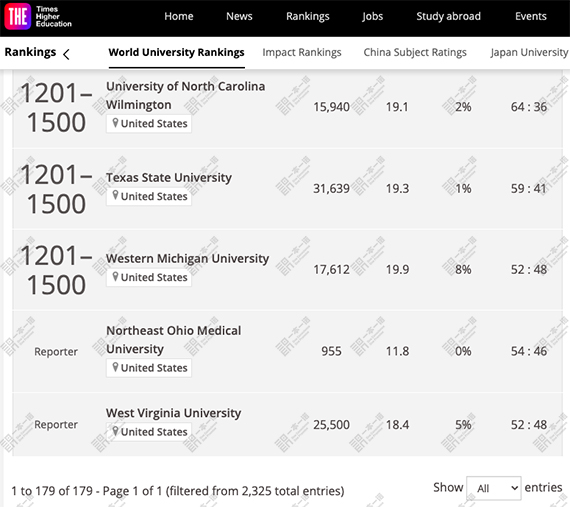
Task: Click United States tag under Western Michigan University
Action: pyautogui.click(x=149, y=277)
